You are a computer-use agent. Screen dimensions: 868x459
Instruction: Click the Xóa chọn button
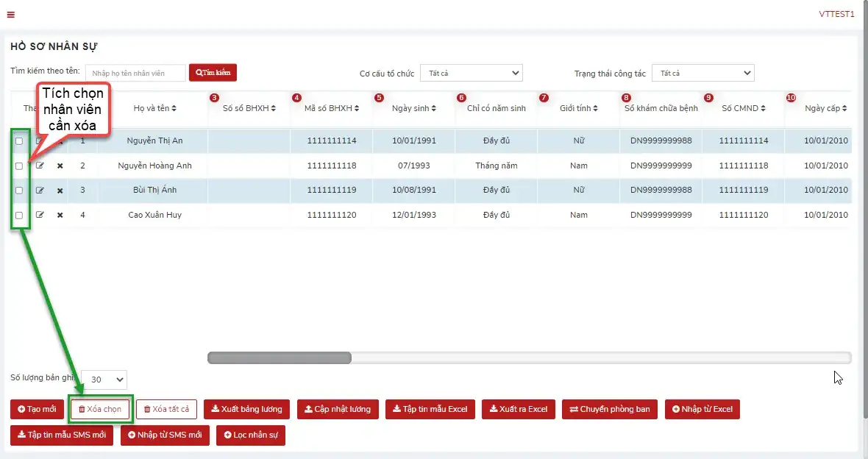(99, 409)
